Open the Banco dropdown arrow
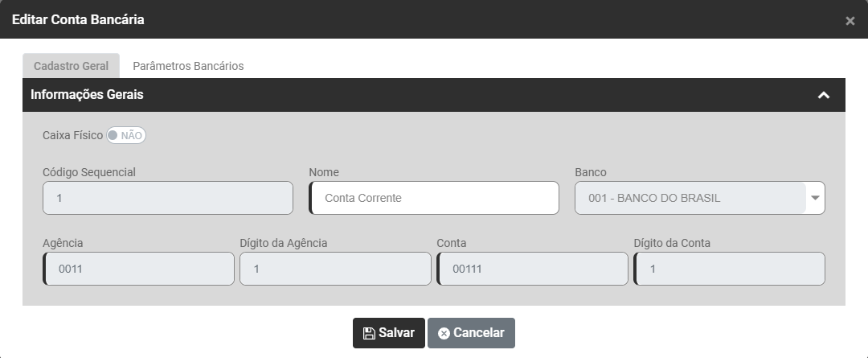Screen dimensions: 868x358 click(815, 198)
